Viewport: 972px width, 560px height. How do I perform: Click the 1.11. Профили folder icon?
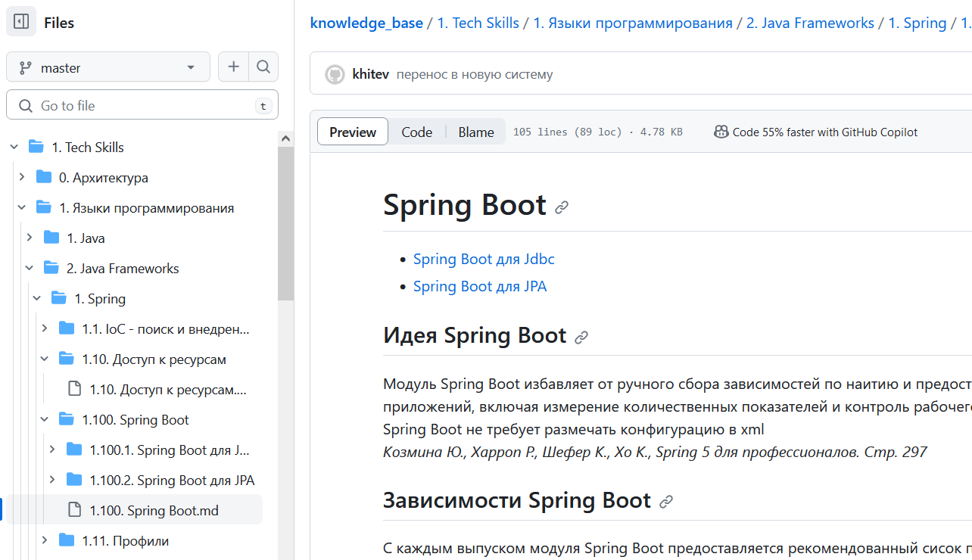[x=66, y=540]
